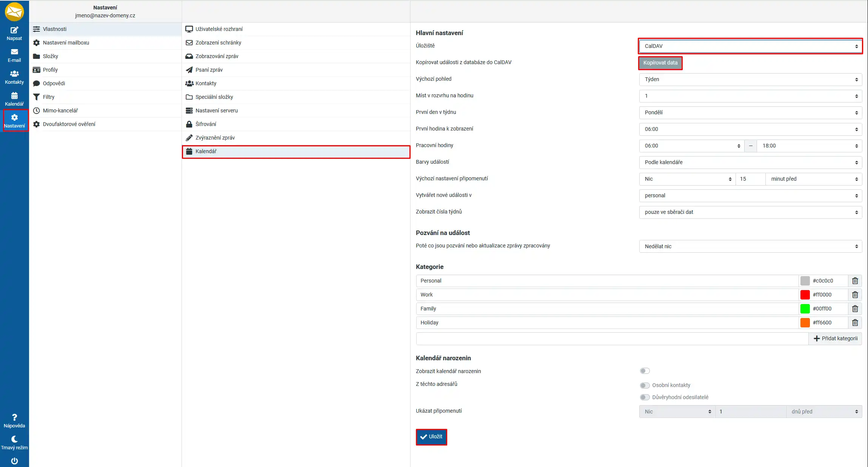
Task: Open Mimo-kancelář clock item
Action: (105, 111)
